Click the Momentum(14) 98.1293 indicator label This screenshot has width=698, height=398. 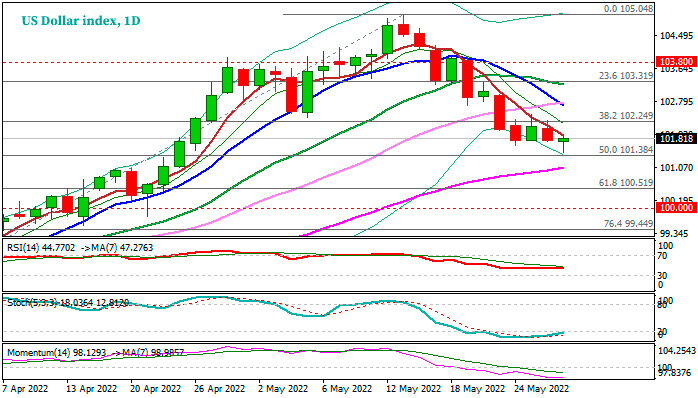(x=57, y=353)
